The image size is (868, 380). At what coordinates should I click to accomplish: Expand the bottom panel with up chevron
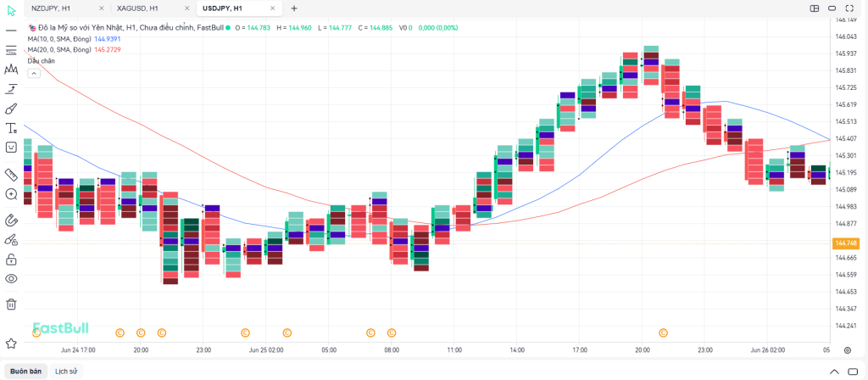[x=833, y=372]
